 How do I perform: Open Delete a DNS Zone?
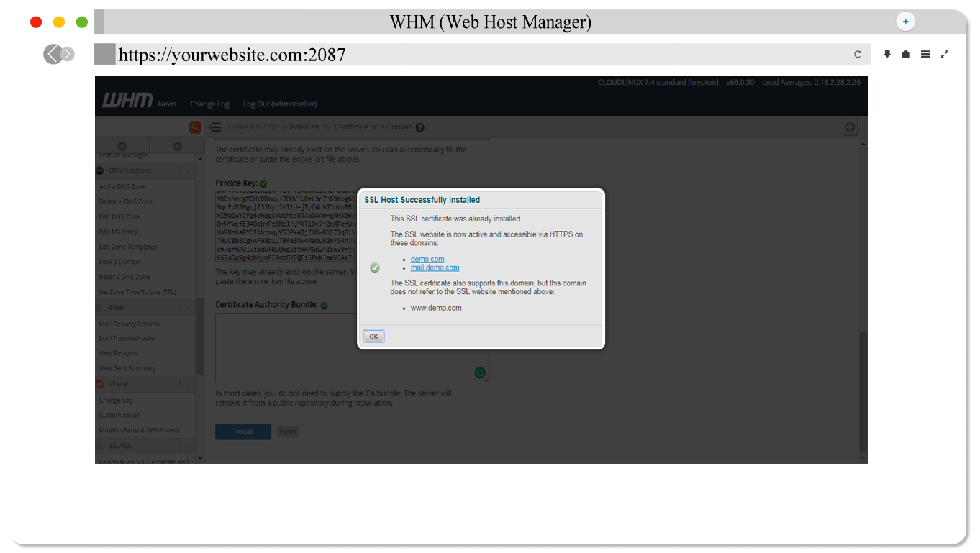coord(126,201)
